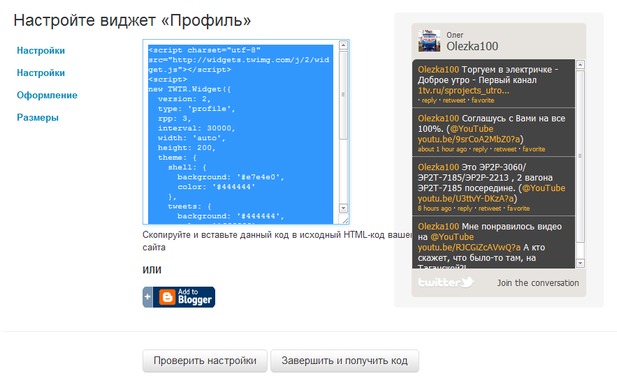Click retweet under the first tweet

454,100
